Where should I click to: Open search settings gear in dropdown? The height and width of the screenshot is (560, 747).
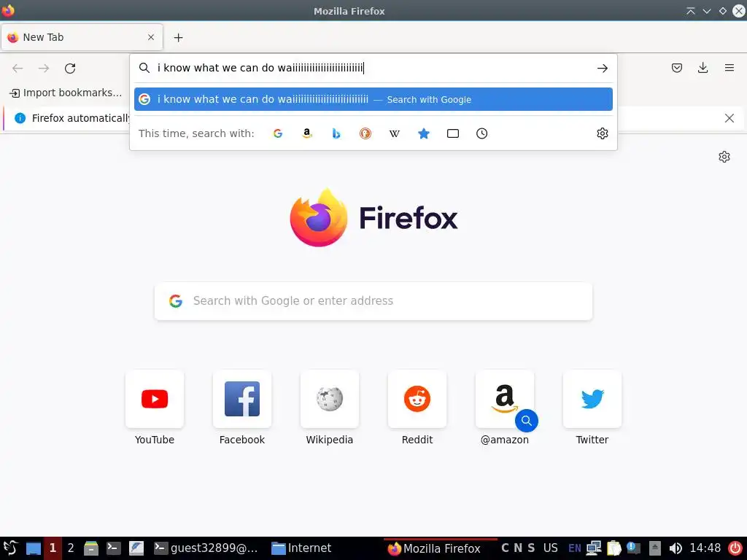click(x=602, y=133)
